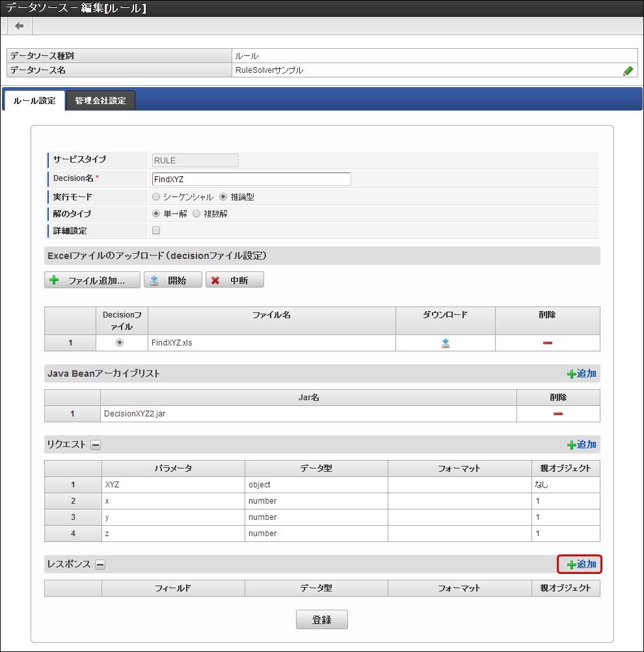Screen dimensions: 644x652
Task: Add a Java Bean archive entry
Action: point(582,374)
